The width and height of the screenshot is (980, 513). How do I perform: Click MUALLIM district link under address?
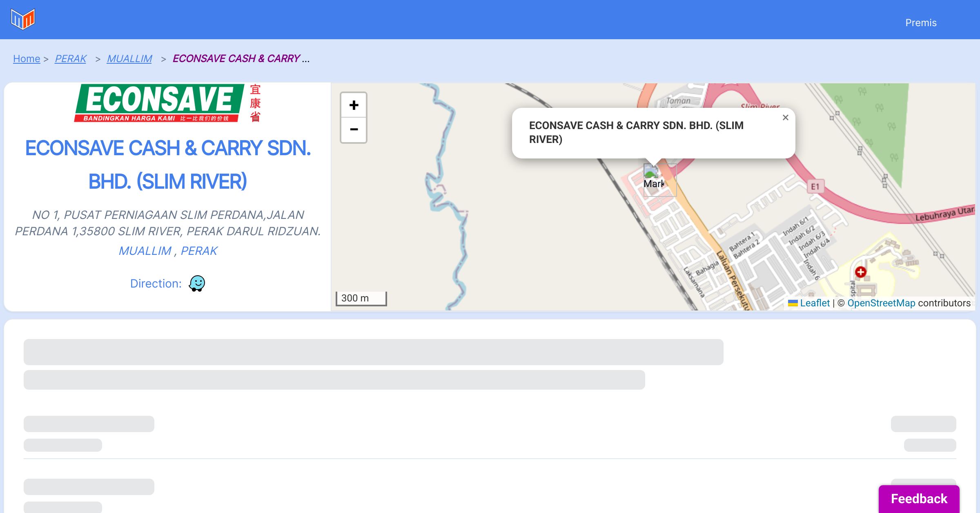tap(145, 251)
